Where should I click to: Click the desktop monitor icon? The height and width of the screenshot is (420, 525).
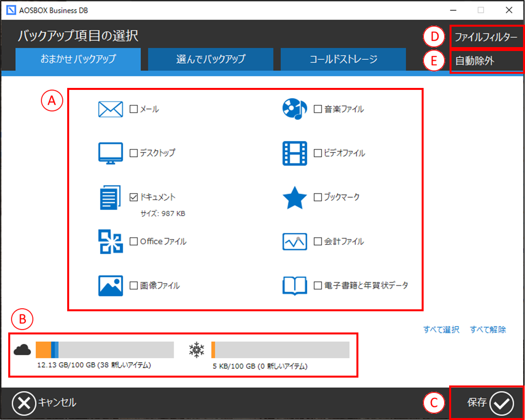(x=110, y=153)
